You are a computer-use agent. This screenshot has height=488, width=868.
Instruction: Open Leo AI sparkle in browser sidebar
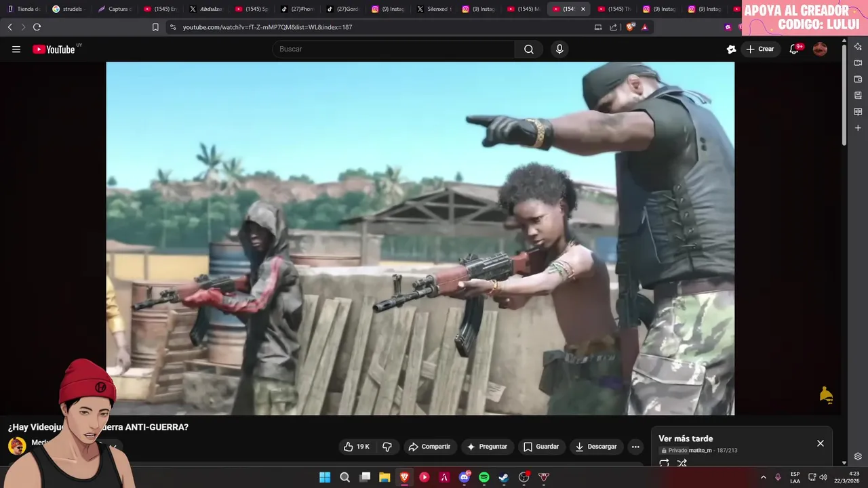(x=858, y=47)
